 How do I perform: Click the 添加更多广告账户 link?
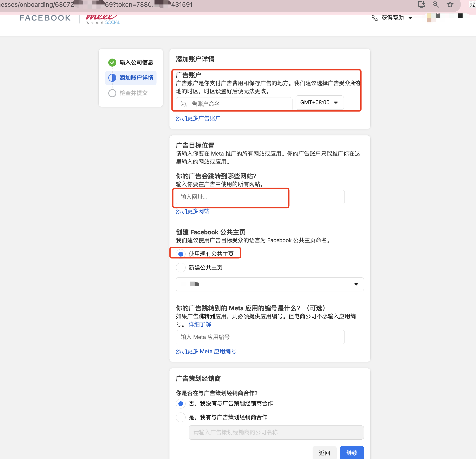click(x=198, y=118)
